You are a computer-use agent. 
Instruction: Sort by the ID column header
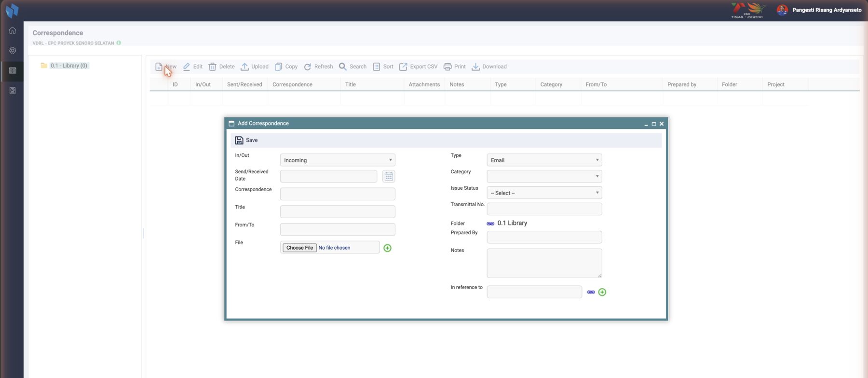click(x=175, y=84)
